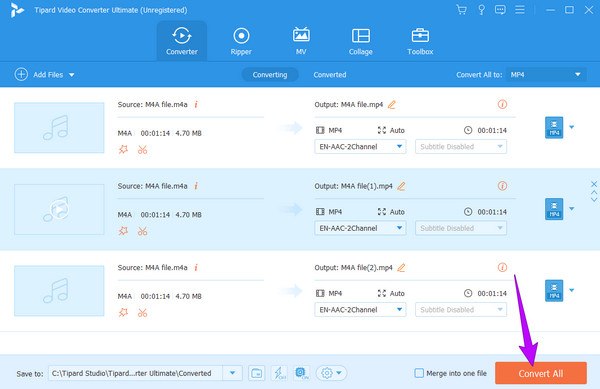Click the edit effects star icon for third file
The height and width of the screenshot is (389, 600).
pyautogui.click(x=123, y=313)
